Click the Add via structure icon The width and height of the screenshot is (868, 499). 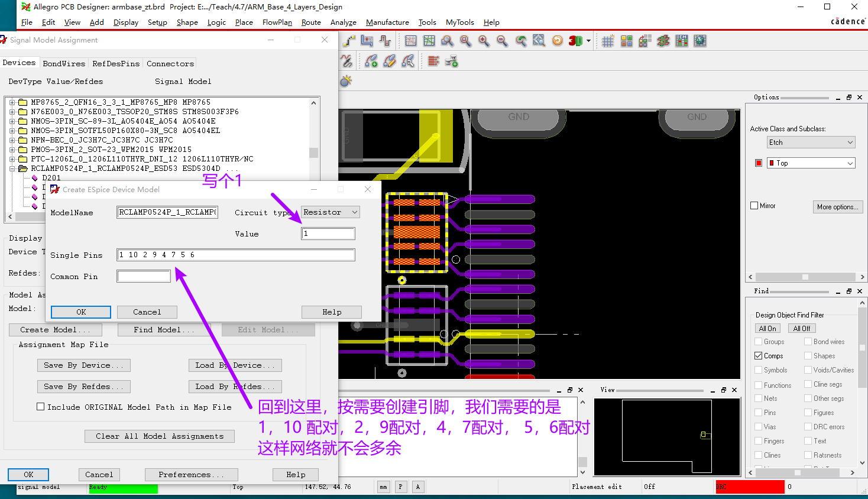[x=371, y=61]
